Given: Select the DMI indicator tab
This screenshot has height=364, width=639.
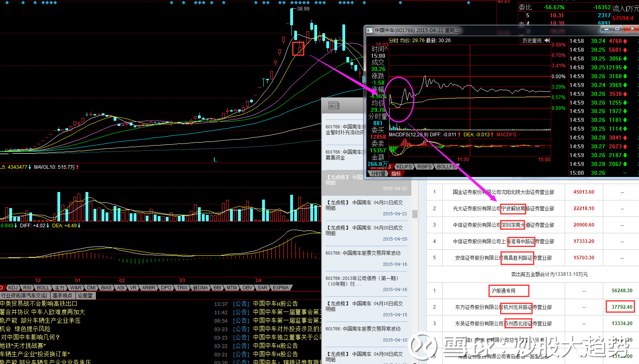Looking at the screenshot, I should 92,288.
